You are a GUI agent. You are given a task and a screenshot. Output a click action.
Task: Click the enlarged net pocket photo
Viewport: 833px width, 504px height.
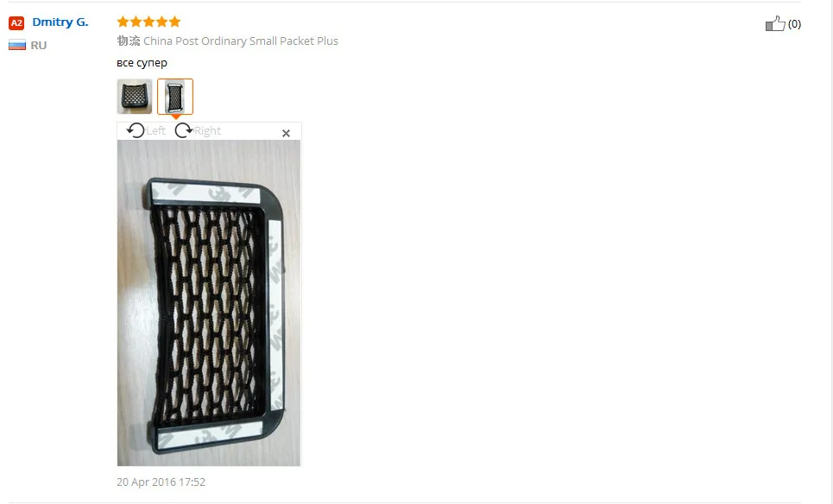[x=209, y=303]
